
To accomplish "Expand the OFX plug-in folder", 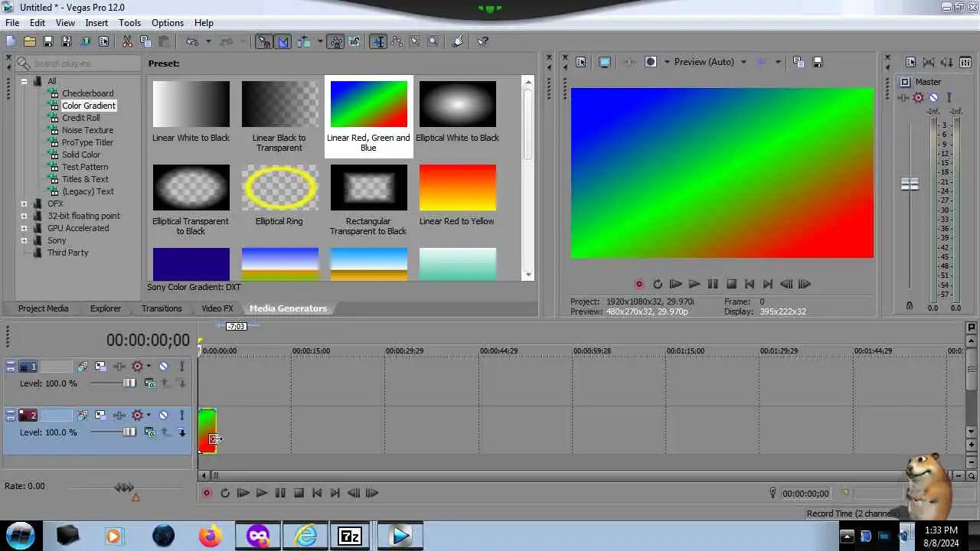I will point(24,204).
